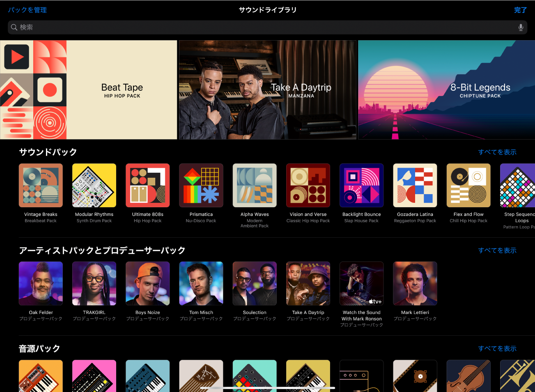Select the Tom Misch producer pack photo
Image resolution: width=535 pixels, height=392 pixels.
(201, 283)
